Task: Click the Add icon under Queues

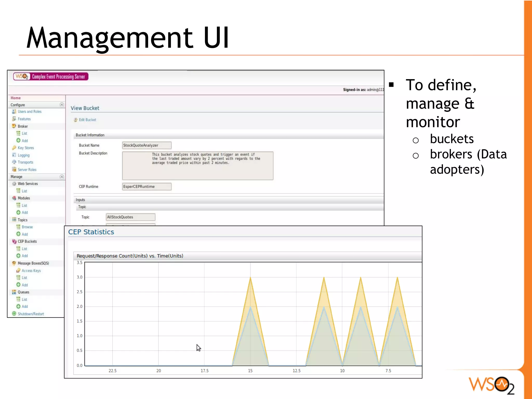Action: pyautogui.click(x=18, y=306)
